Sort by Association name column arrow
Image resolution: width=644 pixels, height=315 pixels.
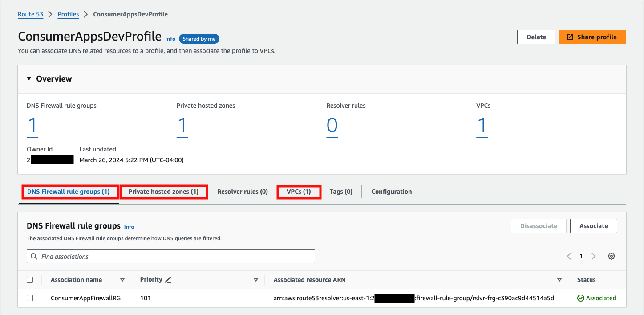[x=122, y=280]
